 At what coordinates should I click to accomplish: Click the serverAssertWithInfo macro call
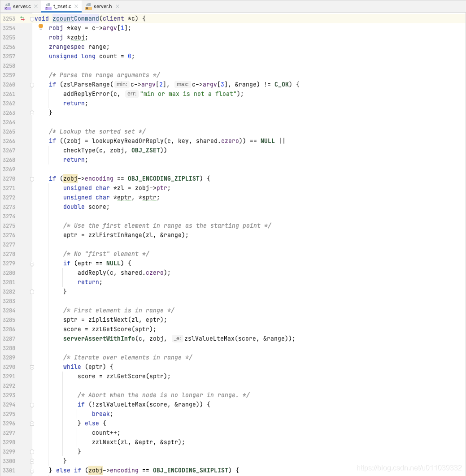click(x=99, y=338)
